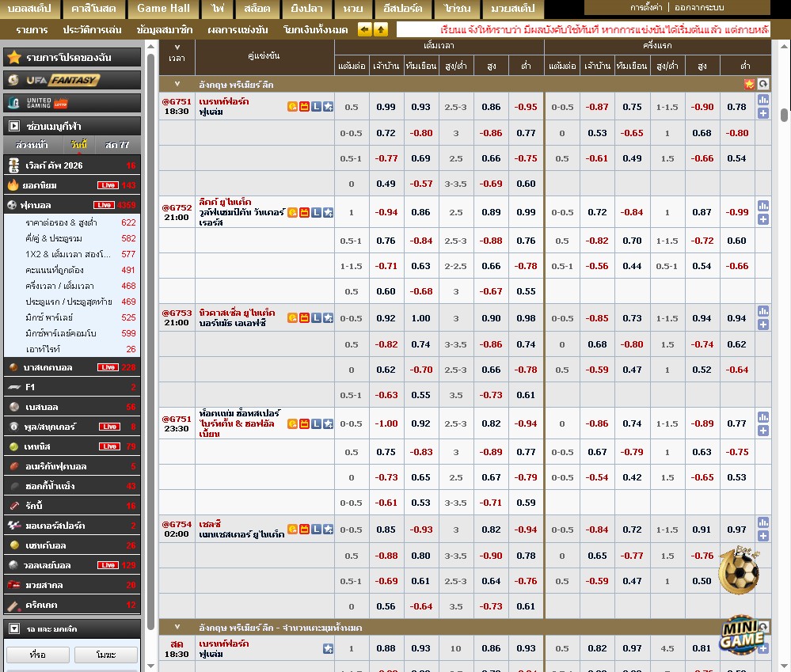Click the 0.99 home odds for Brentford full time
The width and height of the screenshot is (791, 672).
point(386,107)
